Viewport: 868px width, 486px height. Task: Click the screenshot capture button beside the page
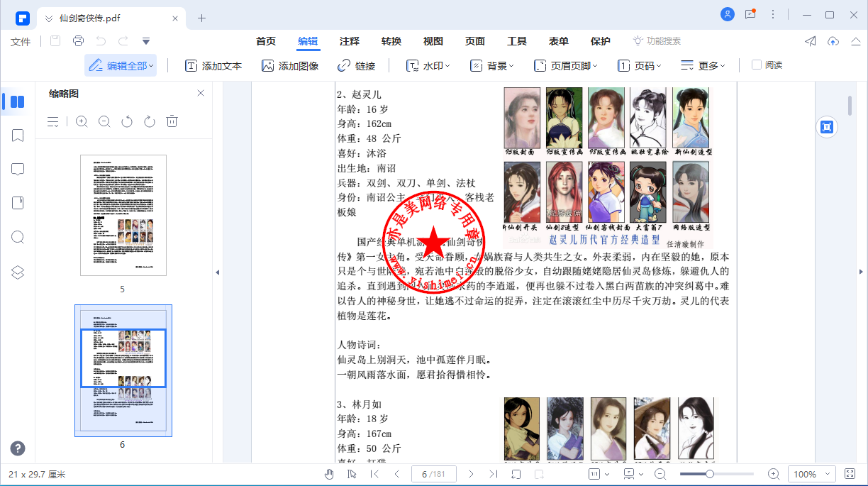827,127
